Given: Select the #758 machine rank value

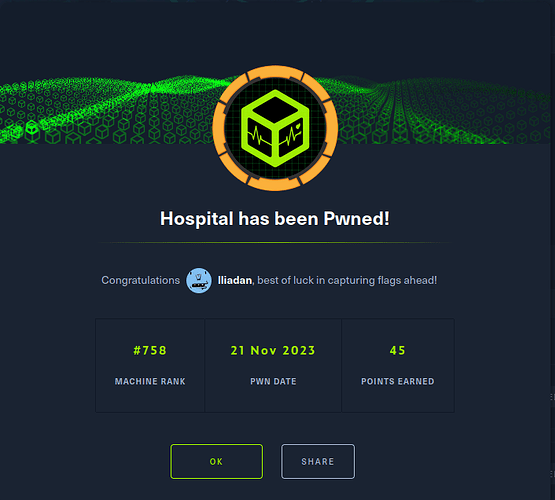Looking at the screenshot, I should pos(150,350).
